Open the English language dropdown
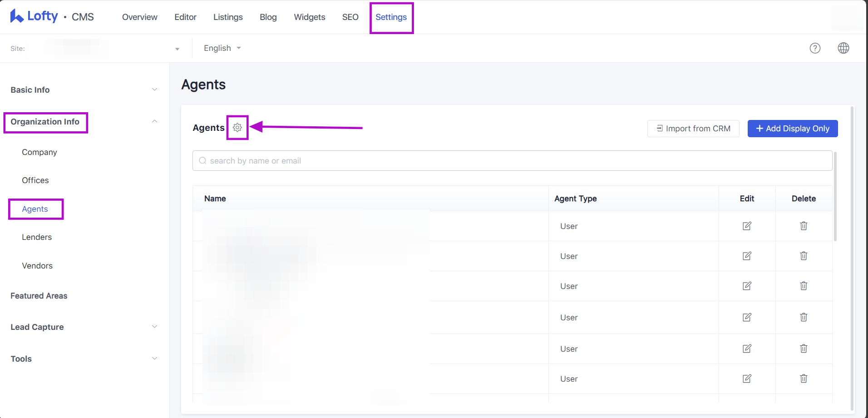 (222, 48)
